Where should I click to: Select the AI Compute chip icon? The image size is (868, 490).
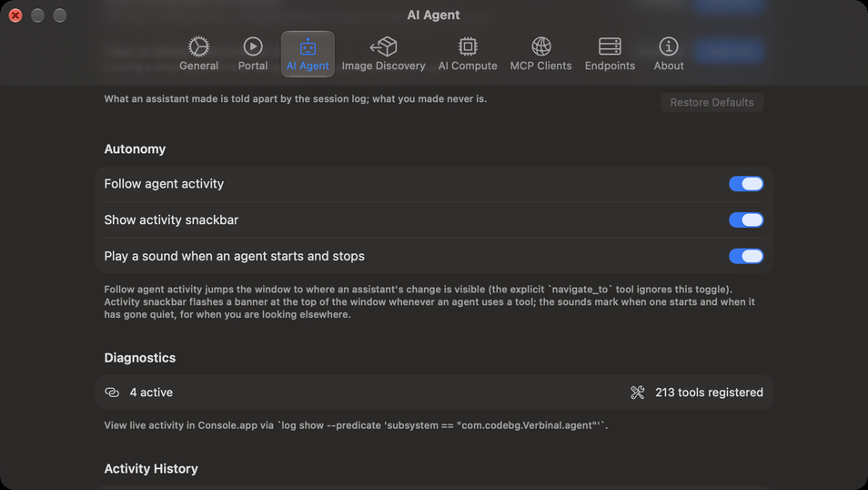tap(468, 46)
